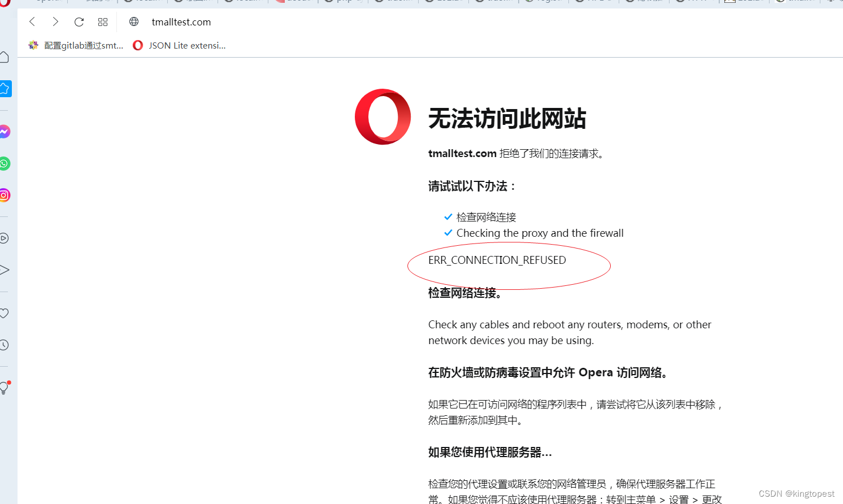Viewport: 843px width, 504px height.
Task: Click the 如果您使用代理服务器 heading
Action: point(490,452)
